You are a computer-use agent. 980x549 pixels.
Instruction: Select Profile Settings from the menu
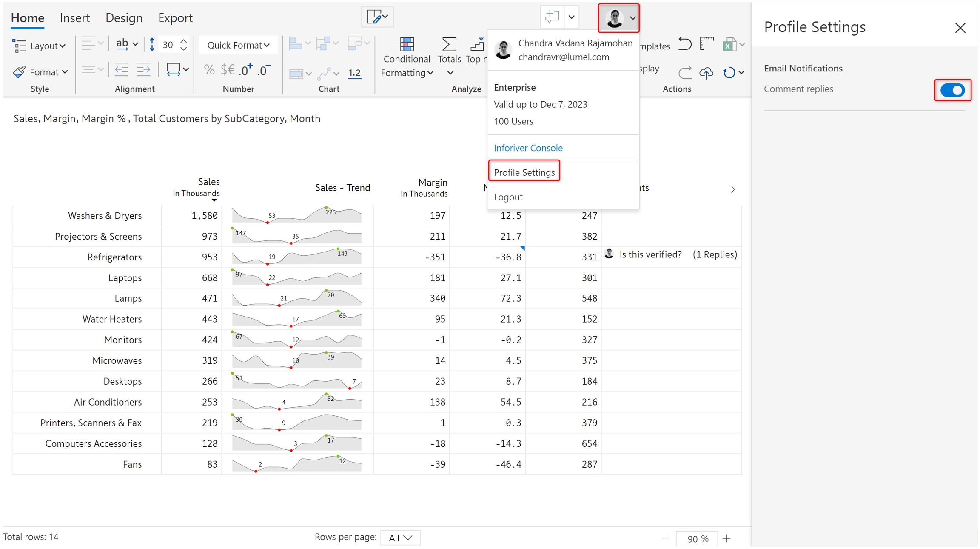tap(524, 172)
